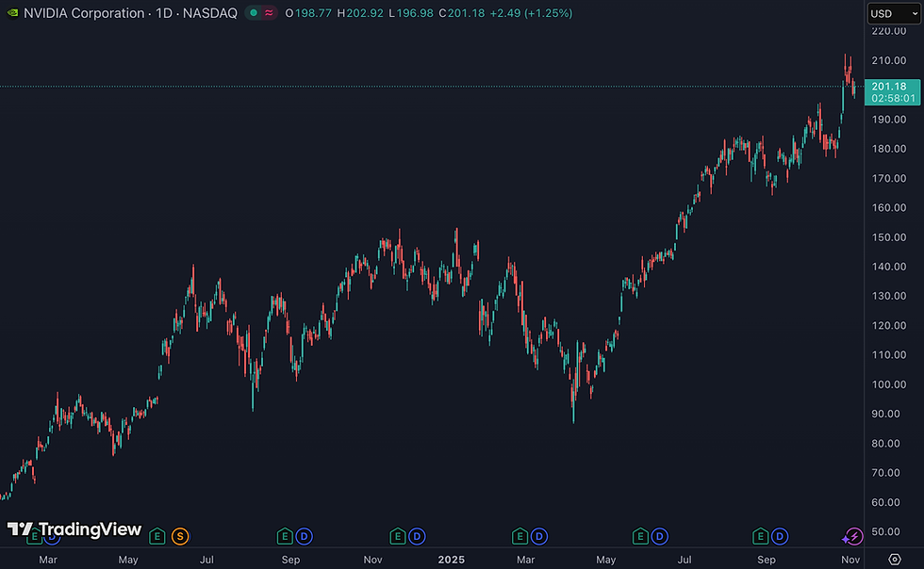Screen dimensions: 924x569
Task: Click the 110.00 price axis label
Action: 888,354
